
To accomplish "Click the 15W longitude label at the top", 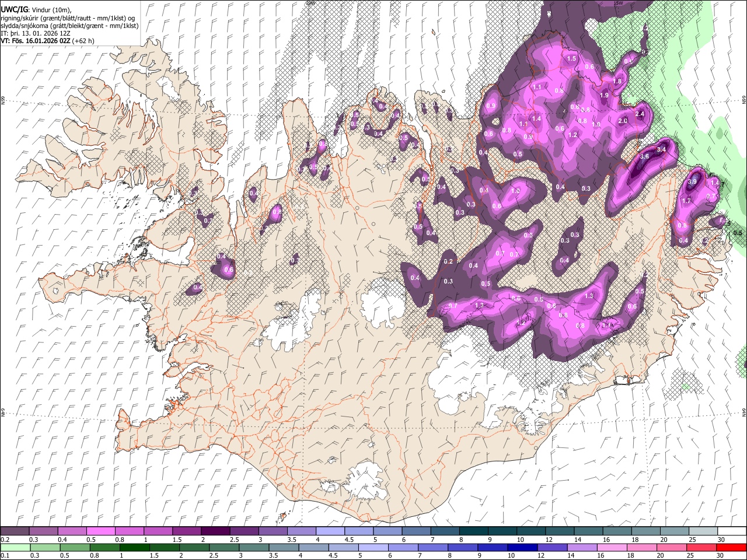I will tap(618, 3).
